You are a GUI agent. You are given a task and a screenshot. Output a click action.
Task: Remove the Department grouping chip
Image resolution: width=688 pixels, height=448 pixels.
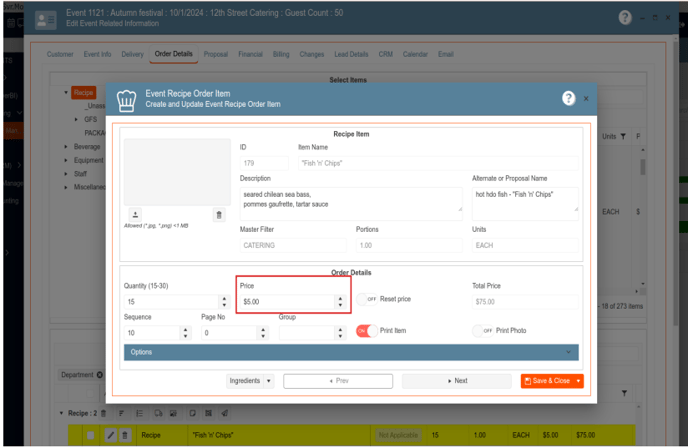[100, 375]
